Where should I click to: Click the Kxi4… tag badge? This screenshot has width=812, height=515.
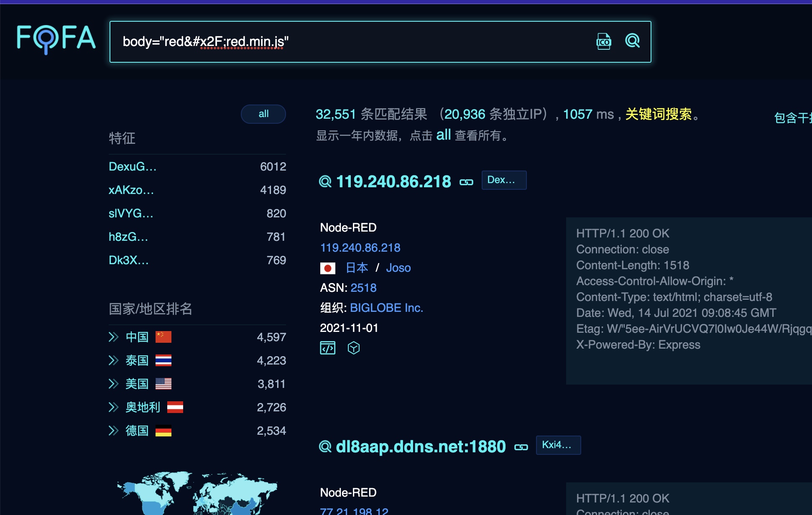[x=558, y=445]
